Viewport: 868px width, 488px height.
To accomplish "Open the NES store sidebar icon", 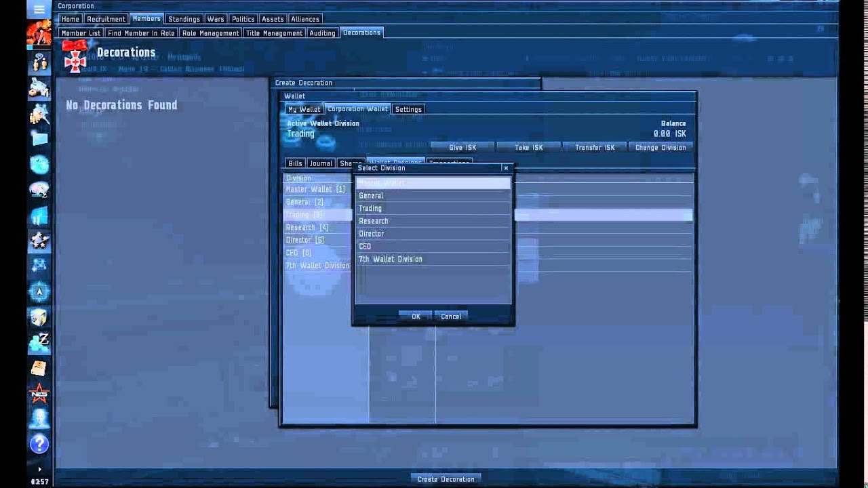I will pos(39,393).
